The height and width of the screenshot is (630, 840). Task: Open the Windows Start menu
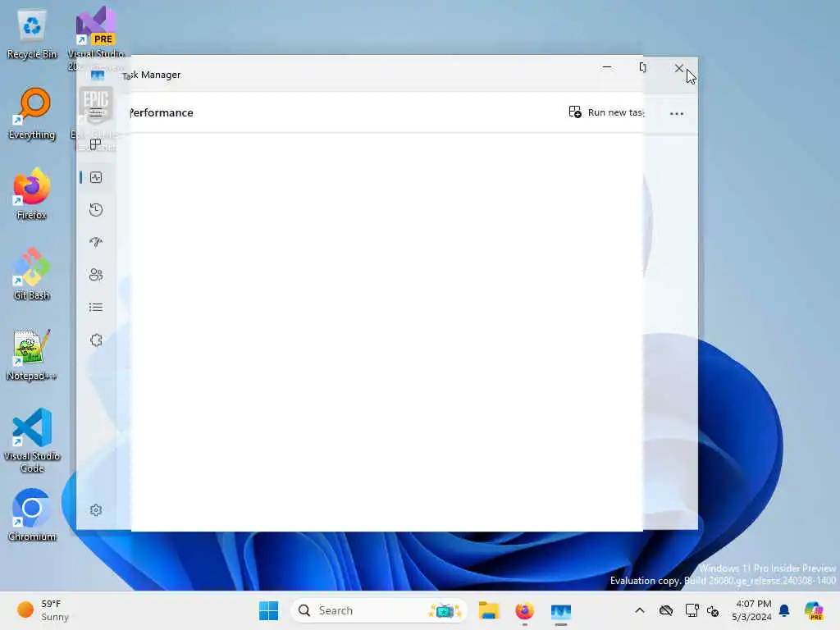click(x=269, y=610)
